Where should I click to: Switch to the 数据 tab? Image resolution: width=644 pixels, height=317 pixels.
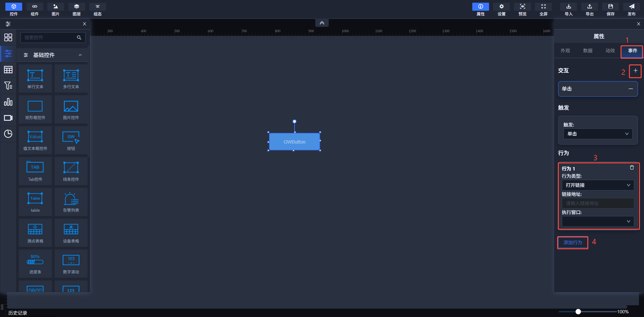[x=588, y=51]
